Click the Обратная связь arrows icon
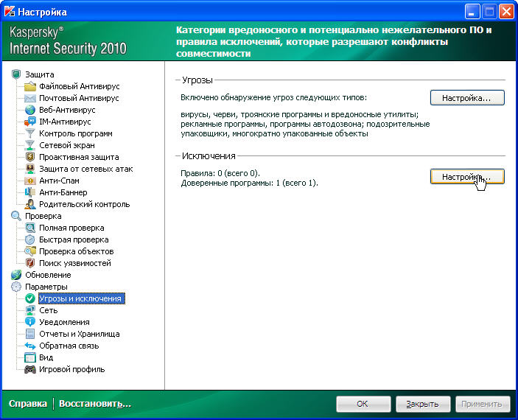The width and height of the screenshot is (518, 420). 30,346
